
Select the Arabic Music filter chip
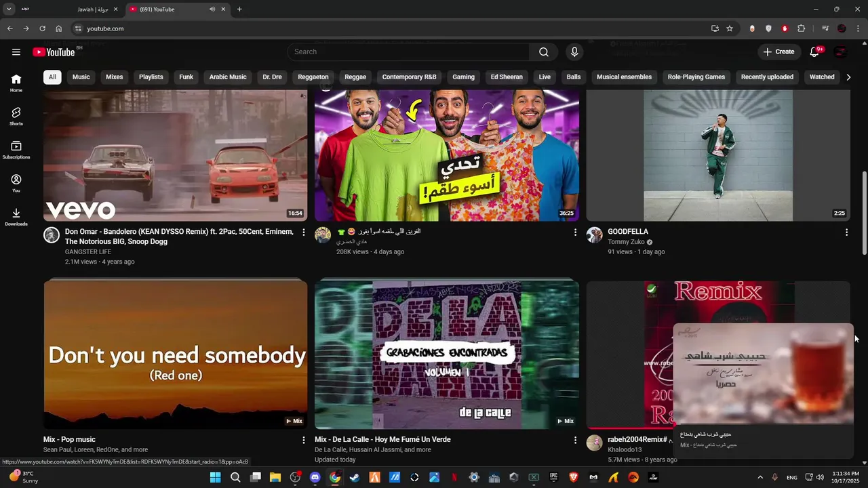[228, 77]
